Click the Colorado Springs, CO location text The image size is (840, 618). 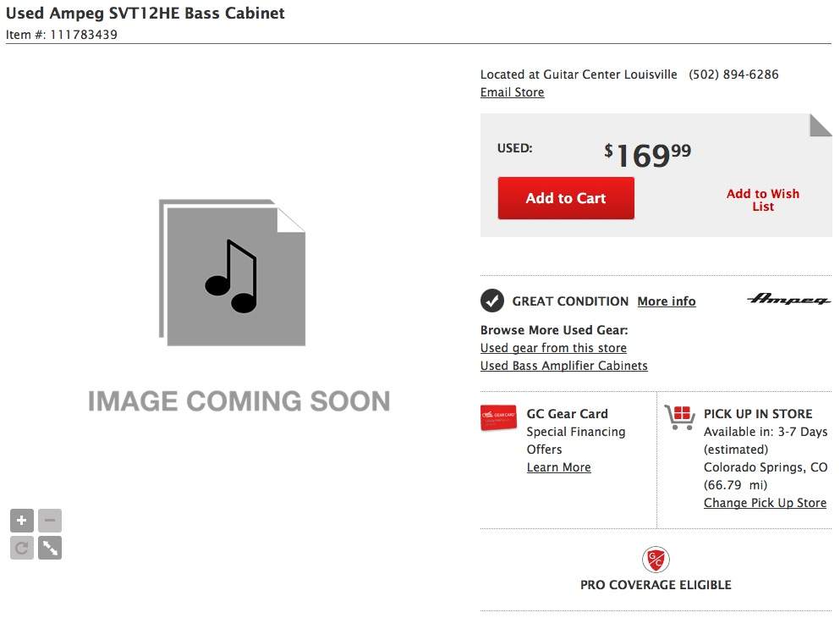(x=766, y=467)
